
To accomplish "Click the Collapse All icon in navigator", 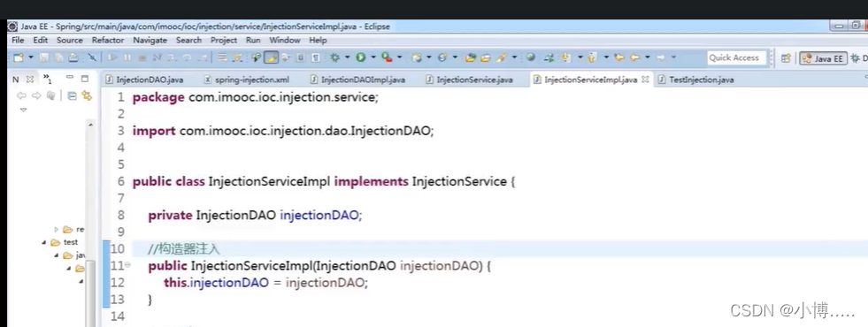I will pyautogui.click(x=72, y=95).
